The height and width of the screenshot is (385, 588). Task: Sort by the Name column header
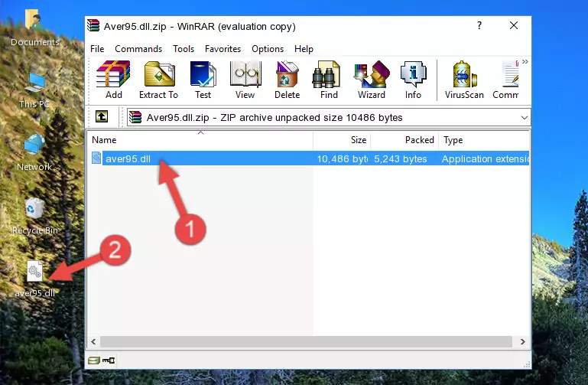point(200,140)
